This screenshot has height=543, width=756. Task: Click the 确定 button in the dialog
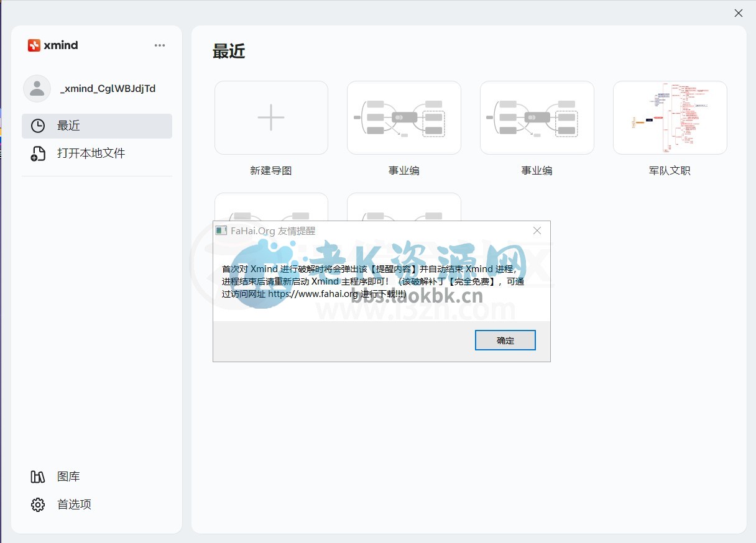(505, 340)
